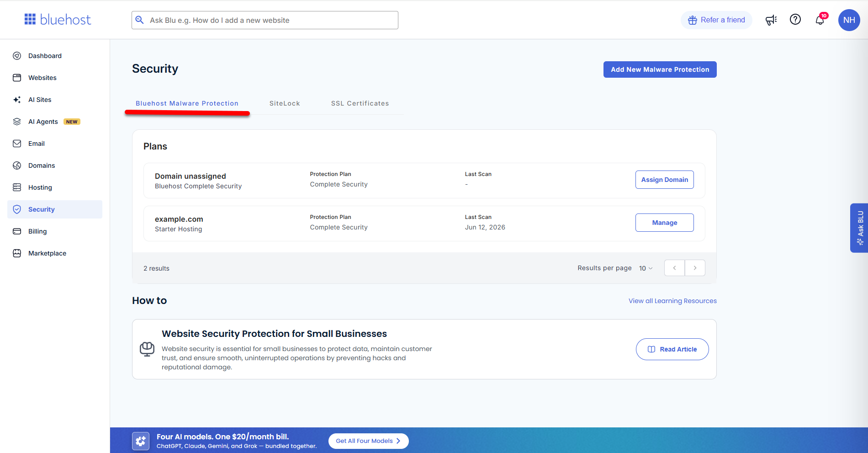The width and height of the screenshot is (868, 453).
Task: Switch to the SiteLock tab
Action: point(285,103)
